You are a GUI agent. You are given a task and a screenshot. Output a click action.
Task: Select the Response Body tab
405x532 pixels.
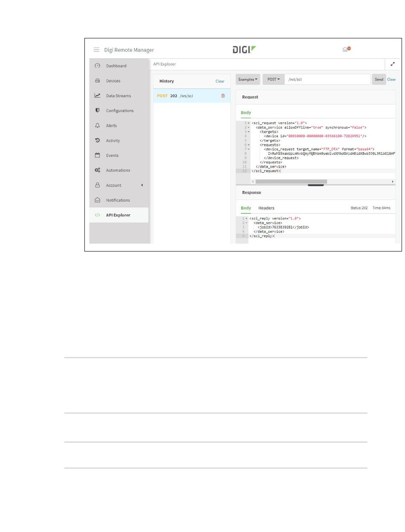click(x=246, y=208)
